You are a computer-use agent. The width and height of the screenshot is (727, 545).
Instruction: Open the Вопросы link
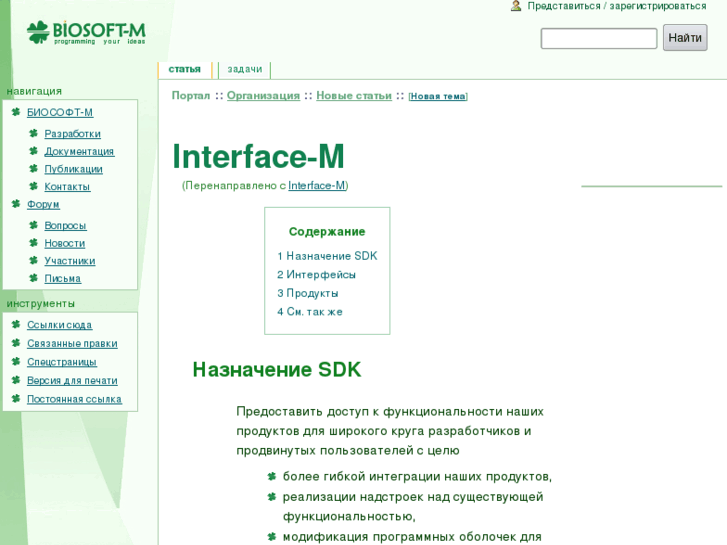coord(65,225)
